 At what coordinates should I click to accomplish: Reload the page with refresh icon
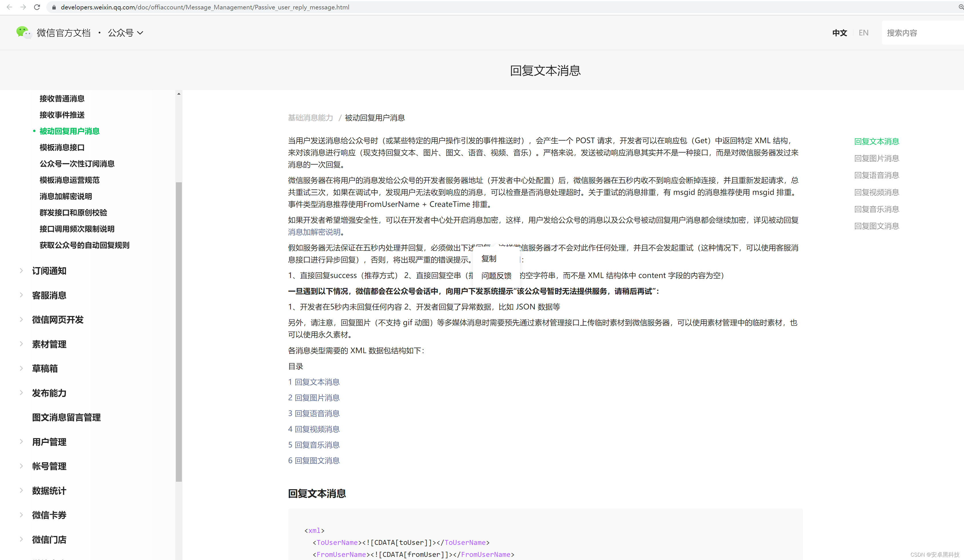tap(37, 7)
